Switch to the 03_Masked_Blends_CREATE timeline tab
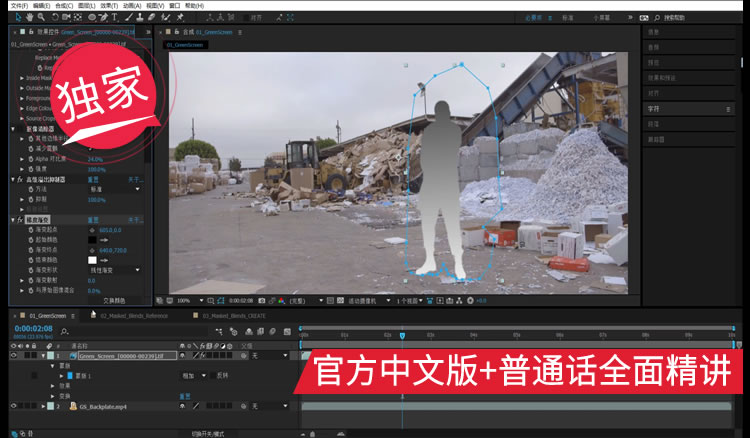Screen dimensions: 750x438 click(x=234, y=316)
